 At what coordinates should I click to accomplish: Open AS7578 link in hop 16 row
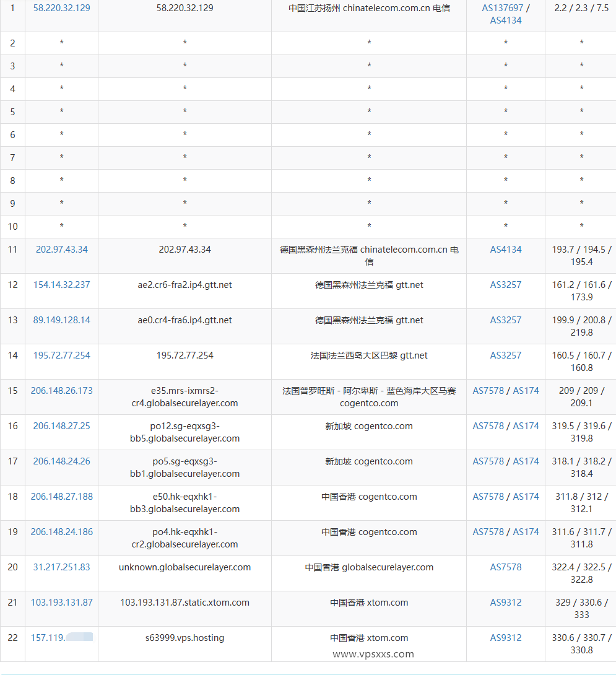488,426
